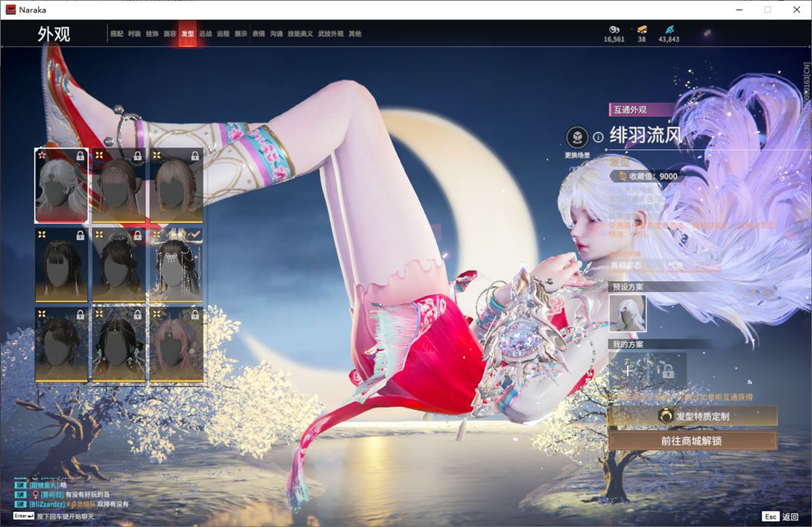Click the 发型特质定制 button
The image size is (812, 527).
click(693, 416)
